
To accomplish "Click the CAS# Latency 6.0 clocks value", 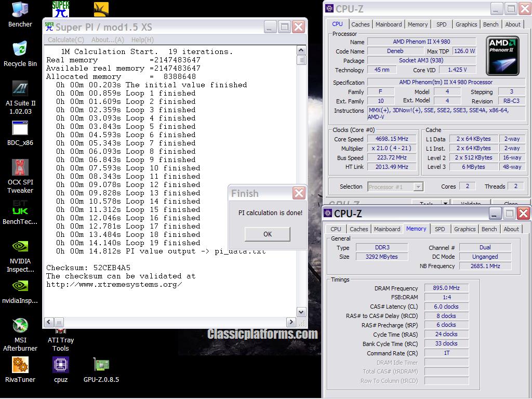I will pyautogui.click(x=446, y=307).
